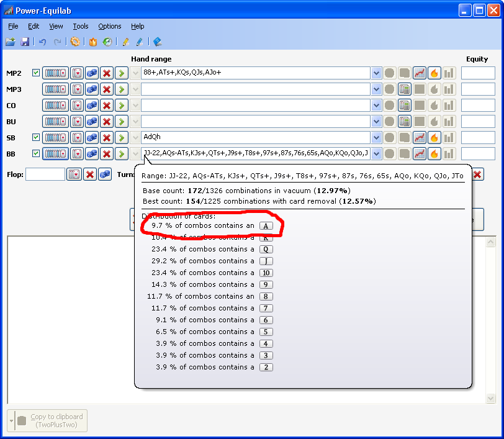The height and width of the screenshot is (439, 504).
Task: Click the flame icon in the SB row
Action: tap(434, 137)
